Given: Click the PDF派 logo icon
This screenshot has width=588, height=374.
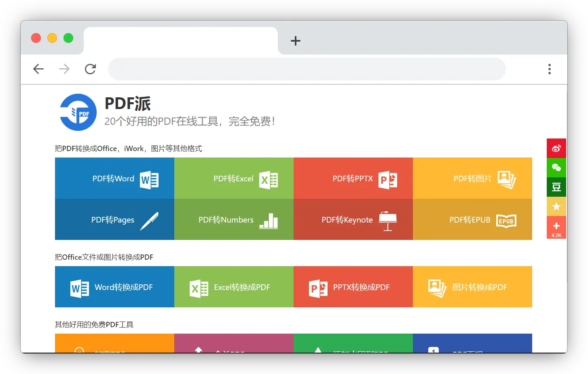Looking at the screenshot, I should coord(78,112).
